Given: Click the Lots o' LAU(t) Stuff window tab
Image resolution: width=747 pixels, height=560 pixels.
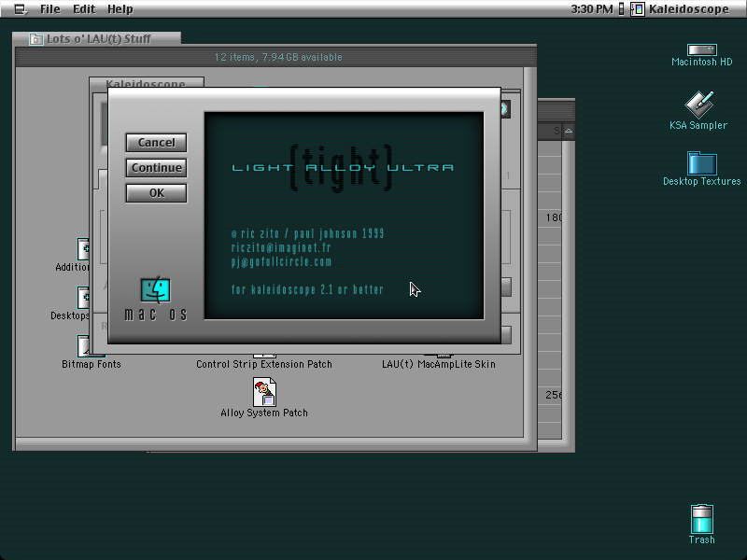Looking at the screenshot, I should click(97, 38).
